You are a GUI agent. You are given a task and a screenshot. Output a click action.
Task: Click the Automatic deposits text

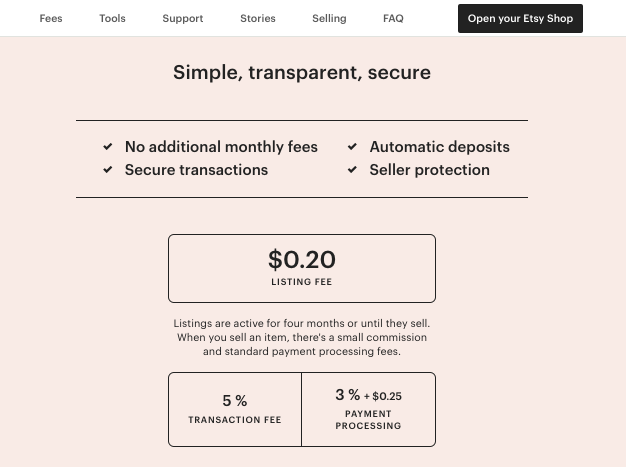coord(440,147)
